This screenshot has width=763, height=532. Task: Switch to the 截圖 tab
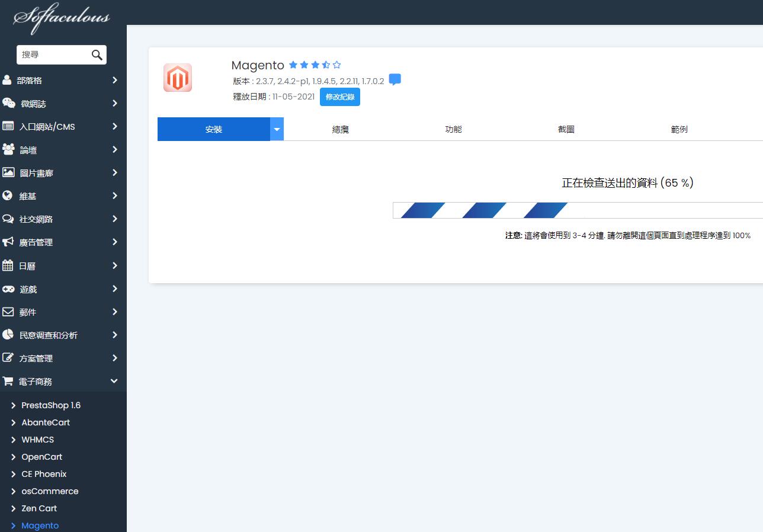[566, 129]
